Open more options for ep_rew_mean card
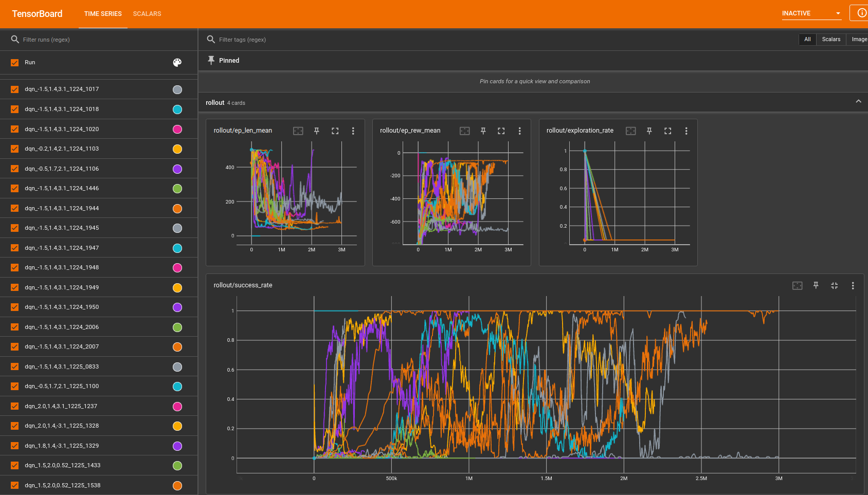Screen dimensions: 868x495 [x=520, y=131]
